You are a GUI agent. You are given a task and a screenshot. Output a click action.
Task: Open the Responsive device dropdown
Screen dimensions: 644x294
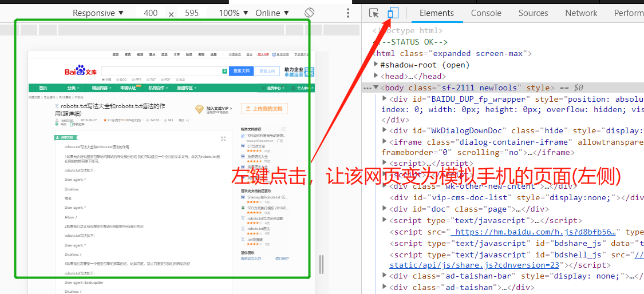click(98, 13)
